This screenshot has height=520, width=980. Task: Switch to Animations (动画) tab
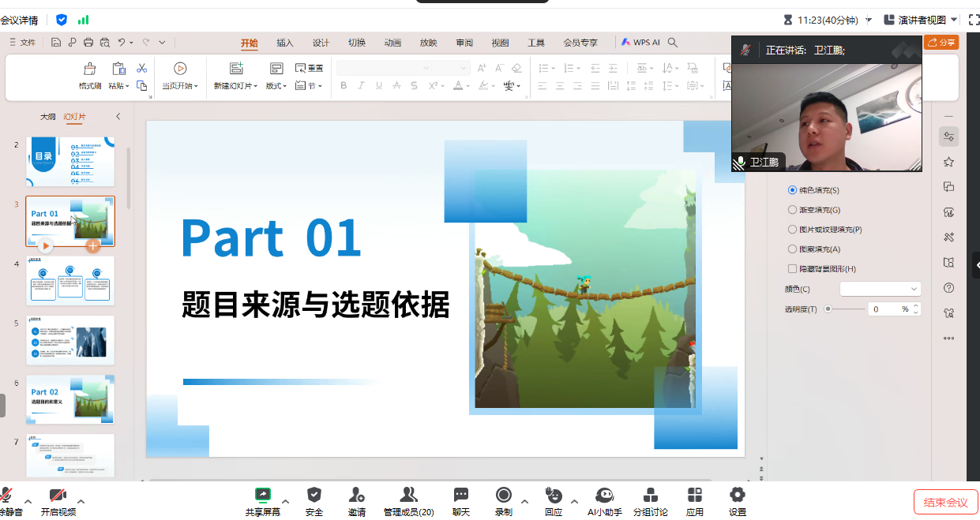click(x=392, y=43)
